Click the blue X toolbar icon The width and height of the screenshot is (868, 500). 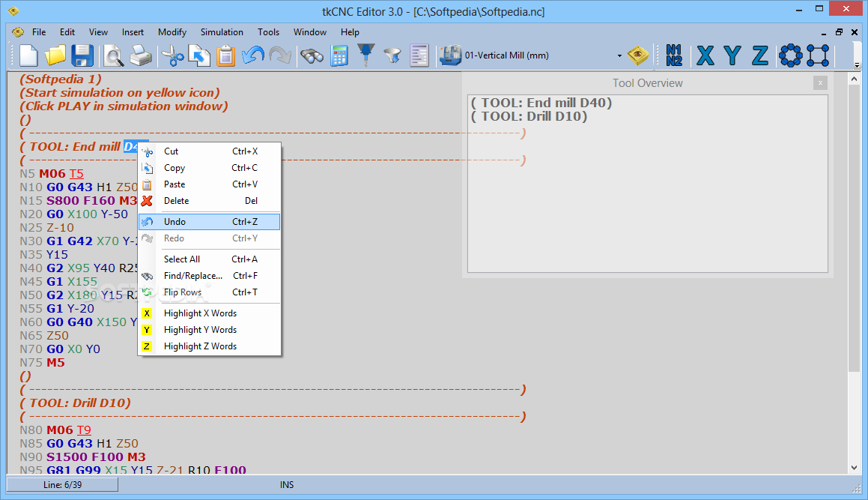[705, 55]
